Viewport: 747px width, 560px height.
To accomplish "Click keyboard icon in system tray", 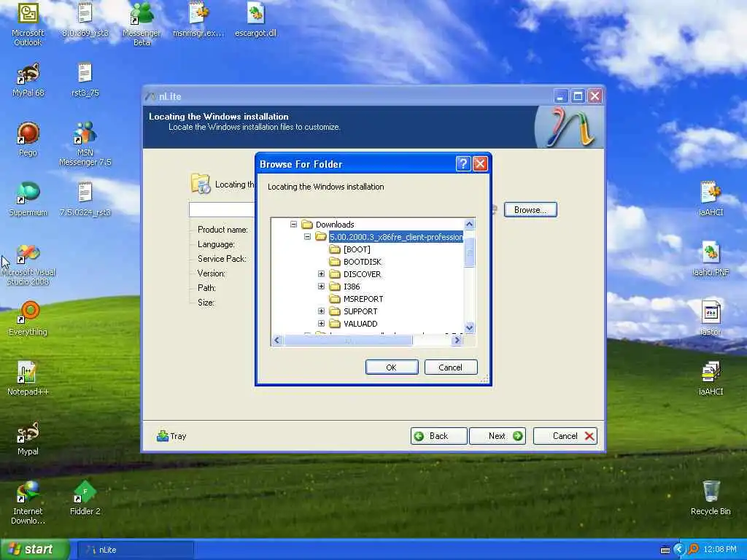I will coord(665,550).
